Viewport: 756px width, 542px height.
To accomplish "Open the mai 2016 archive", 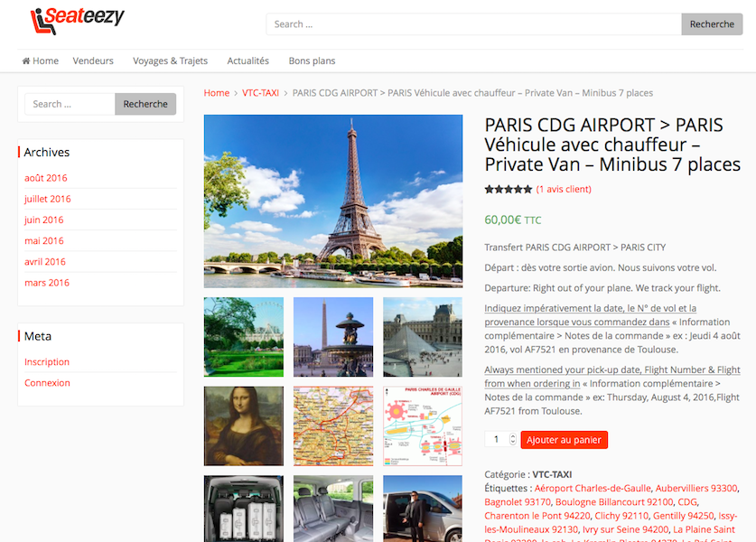I will click(44, 240).
